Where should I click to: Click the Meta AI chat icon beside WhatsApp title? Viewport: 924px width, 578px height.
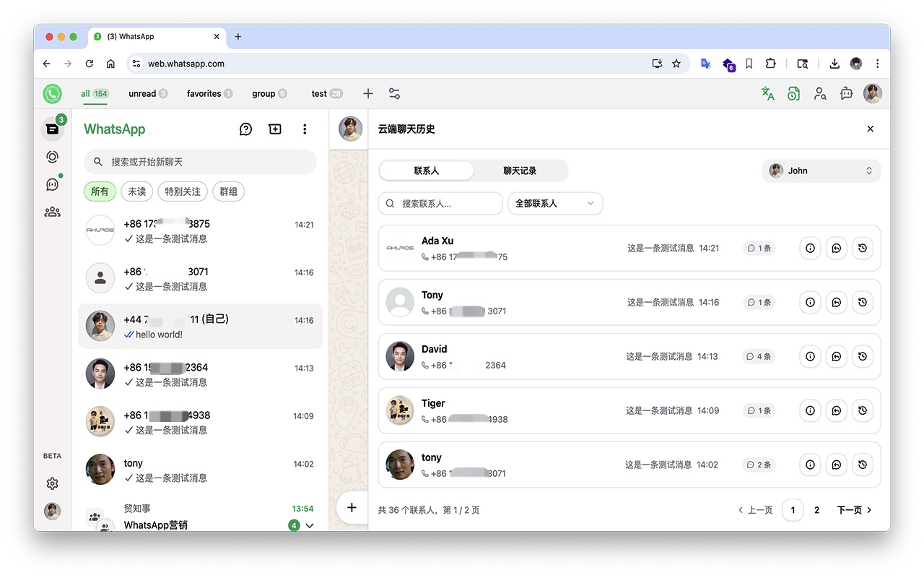point(245,129)
